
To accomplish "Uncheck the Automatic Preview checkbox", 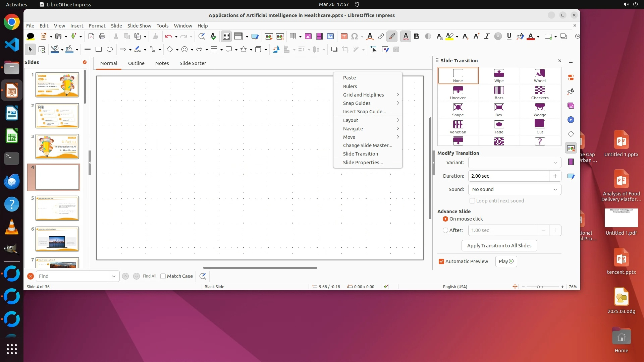I will coord(441,261).
